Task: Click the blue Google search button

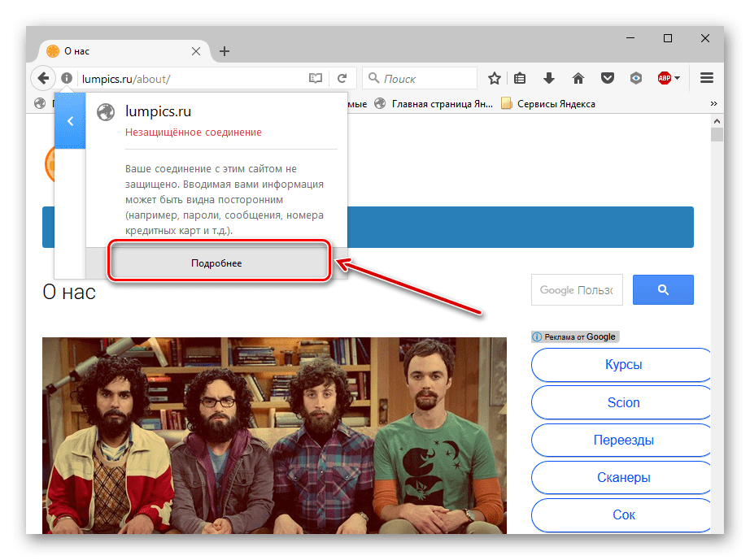Action: [663, 289]
